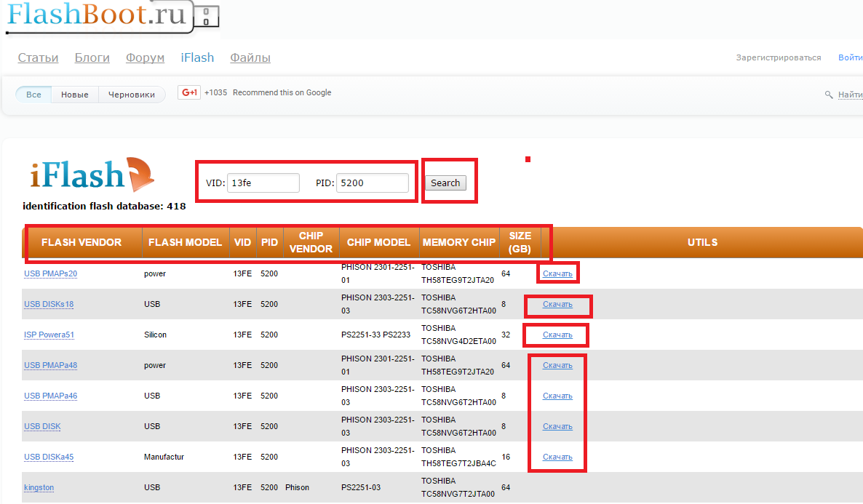
Task: Open the USB PMAPs20 flash vendor link
Action: [x=50, y=274]
